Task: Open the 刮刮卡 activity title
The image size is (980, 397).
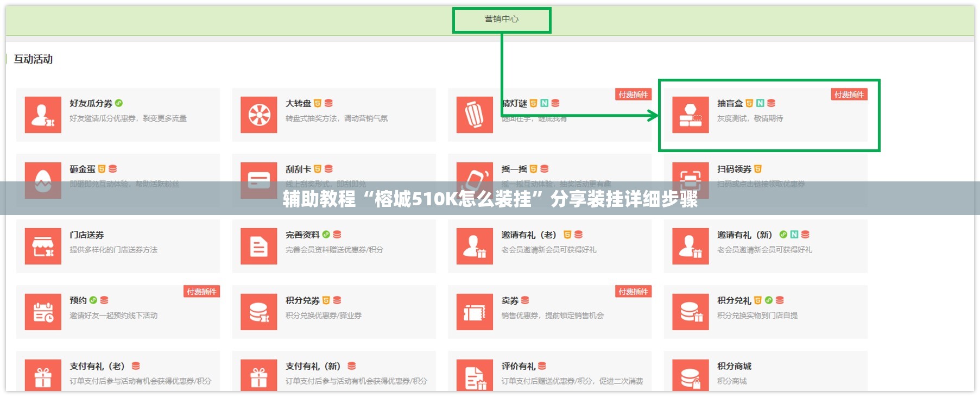Action: (x=299, y=169)
